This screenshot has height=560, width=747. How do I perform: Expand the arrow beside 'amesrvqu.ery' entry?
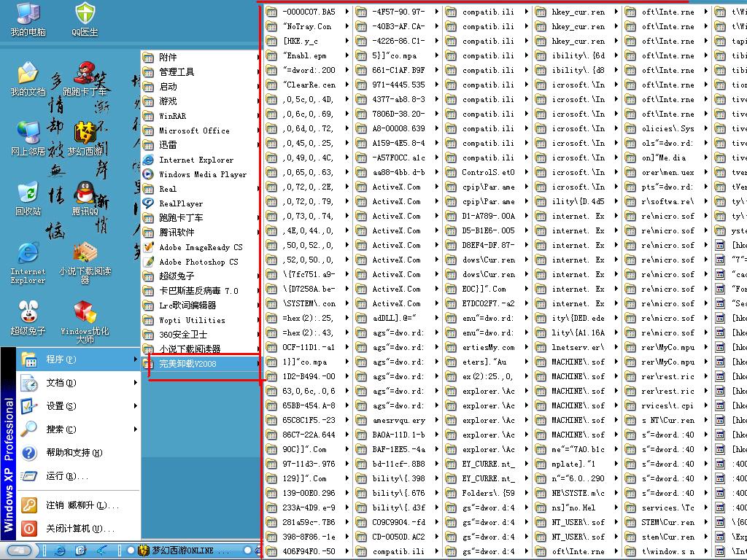click(436, 420)
